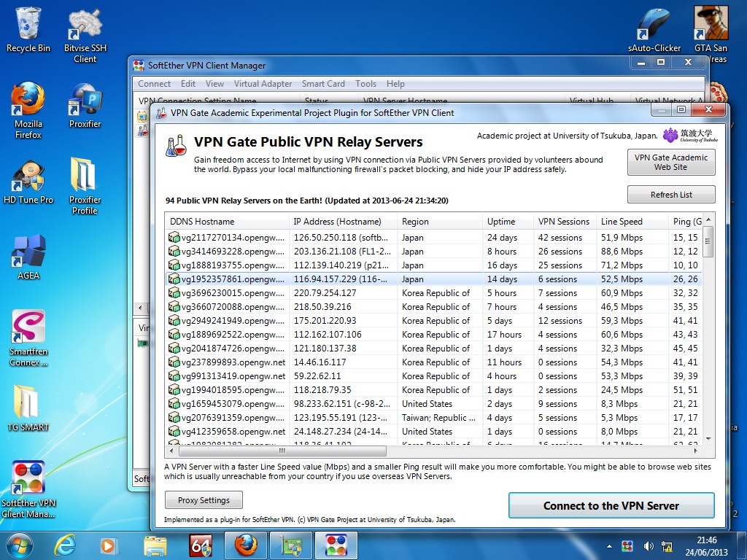Launch Mozilla Firefox from desktop
The width and height of the screenshot is (747, 560).
click(28, 111)
